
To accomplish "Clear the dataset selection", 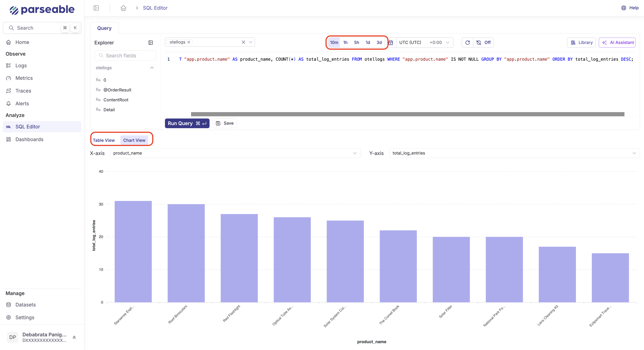I will tap(243, 42).
